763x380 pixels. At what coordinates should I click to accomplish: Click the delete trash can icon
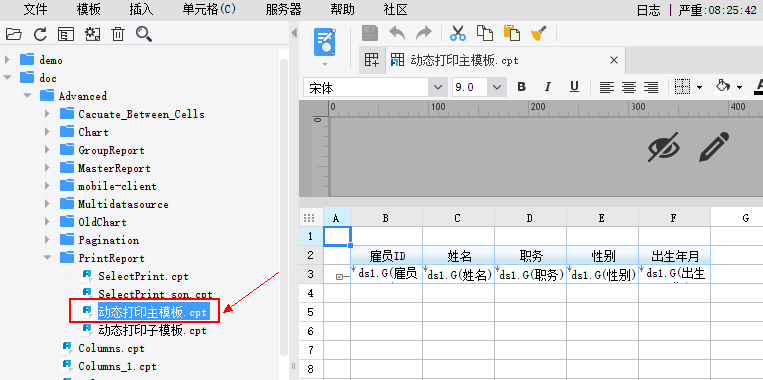pyautogui.click(x=118, y=34)
